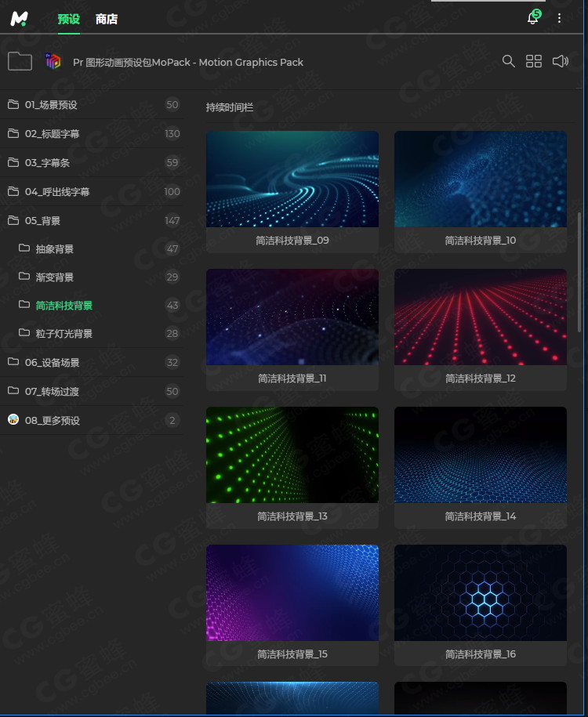Screen dimensions: 588x717
Task: Click the folder icon of 02_标题字幕
Action: pyautogui.click(x=13, y=133)
